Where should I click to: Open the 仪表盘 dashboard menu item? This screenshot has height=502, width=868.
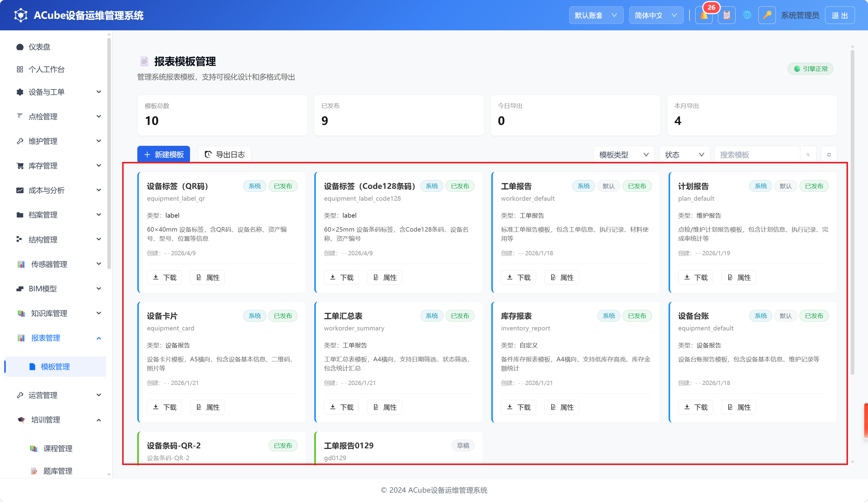click(x=55, y=47)
